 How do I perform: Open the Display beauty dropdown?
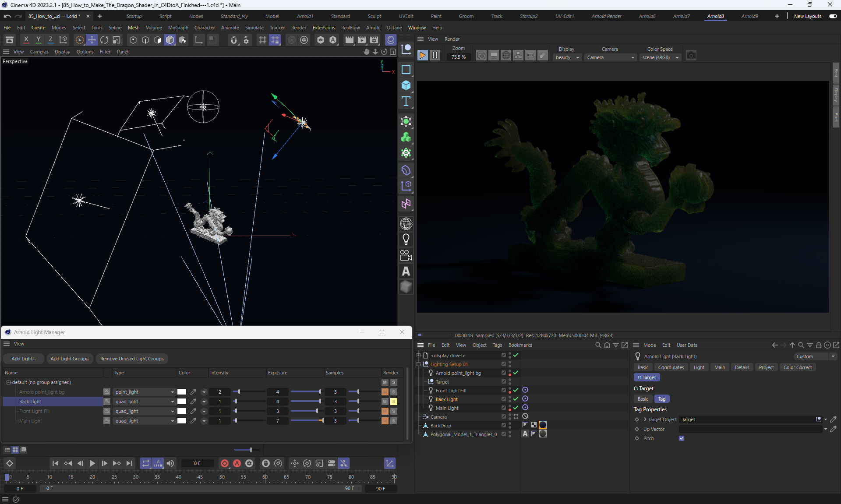pyautogui.click(x=567, y=57)
